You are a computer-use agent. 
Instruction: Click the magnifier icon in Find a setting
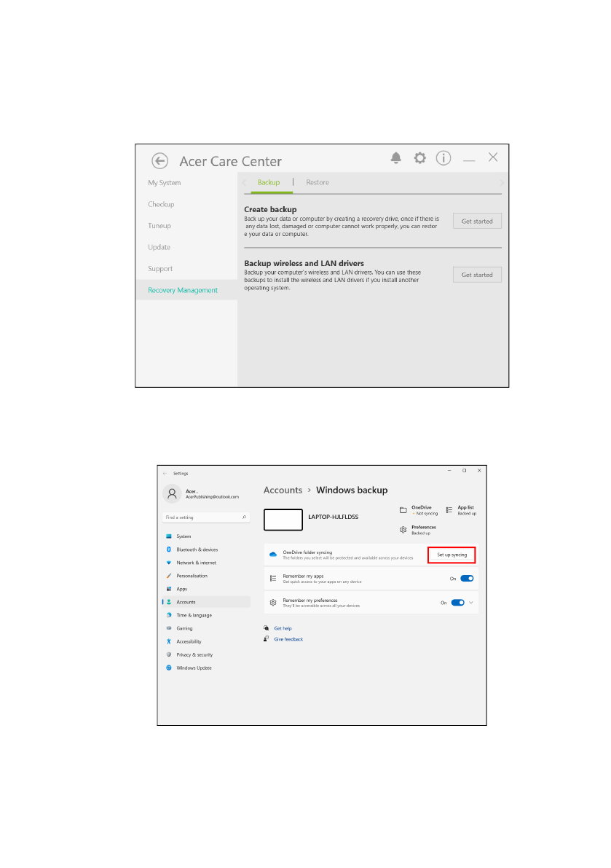pos(244,517)
